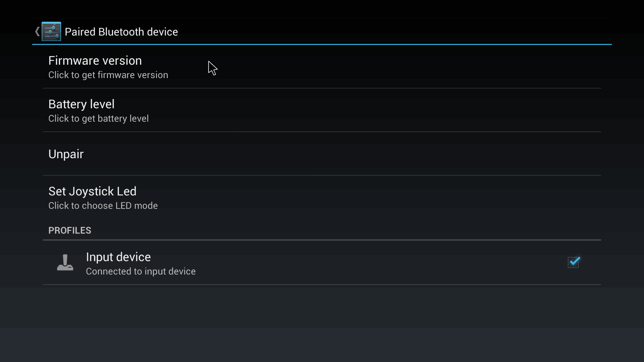644x362 pixels.
Task: Click the Paired Bluetooth device title
Action: [121, 32]
